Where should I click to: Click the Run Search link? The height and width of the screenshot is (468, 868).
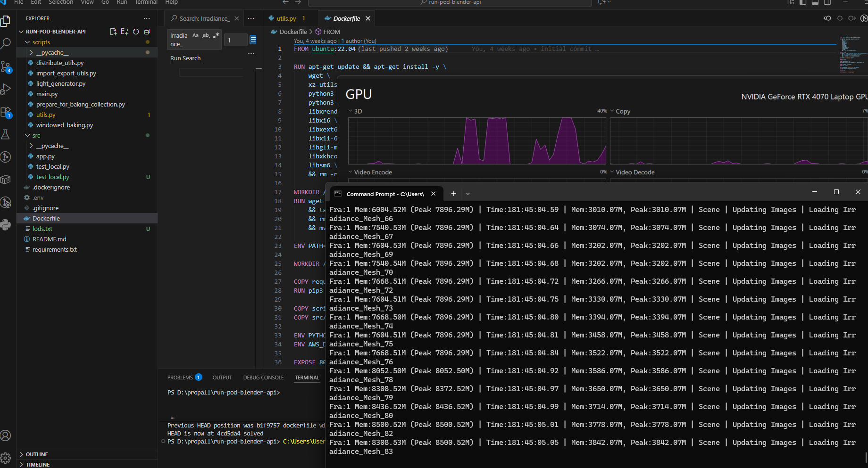(x=185, y=58)
